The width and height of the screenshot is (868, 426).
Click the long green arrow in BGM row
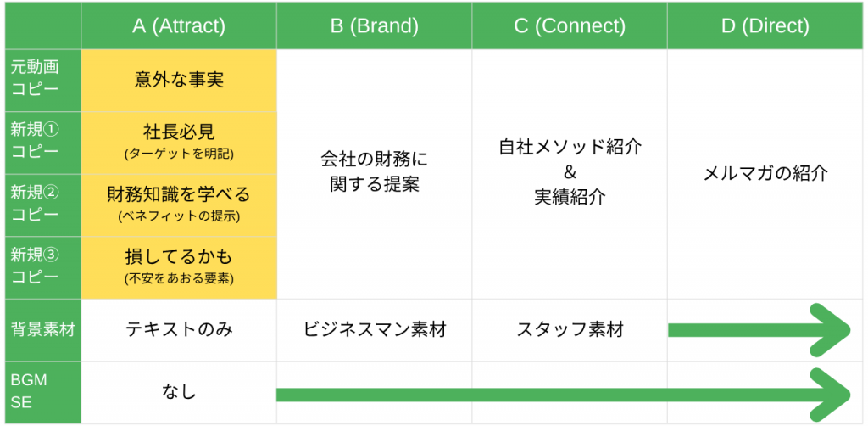click(564, 395)
